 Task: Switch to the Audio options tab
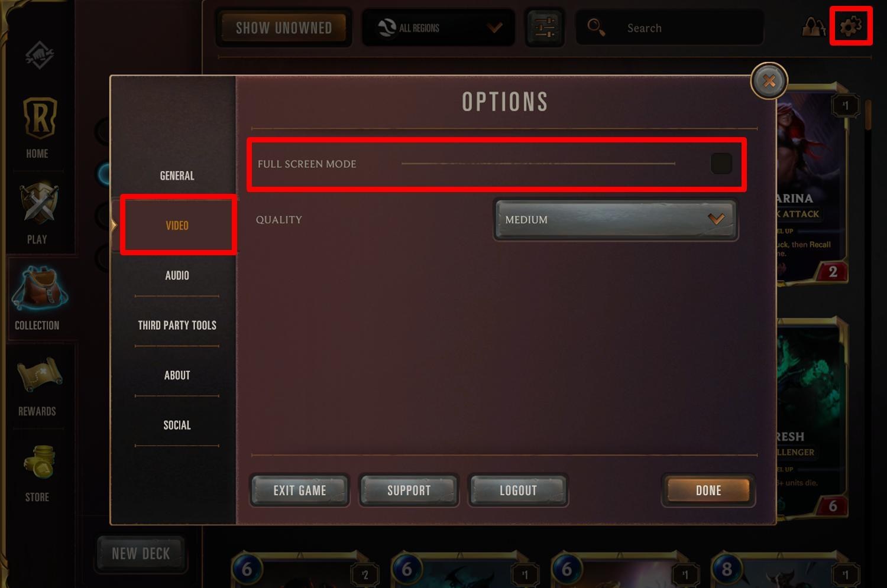click(x=177, y=275)
